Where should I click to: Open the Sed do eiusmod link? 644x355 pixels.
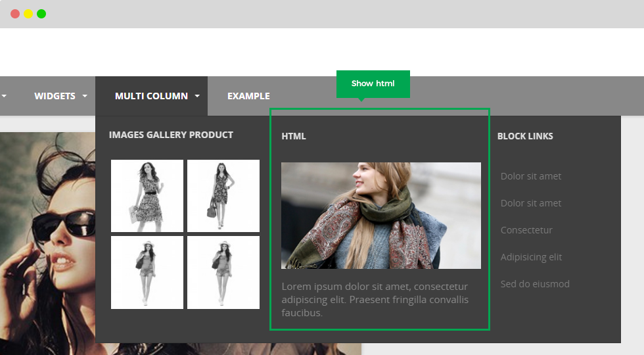point(535,284)
